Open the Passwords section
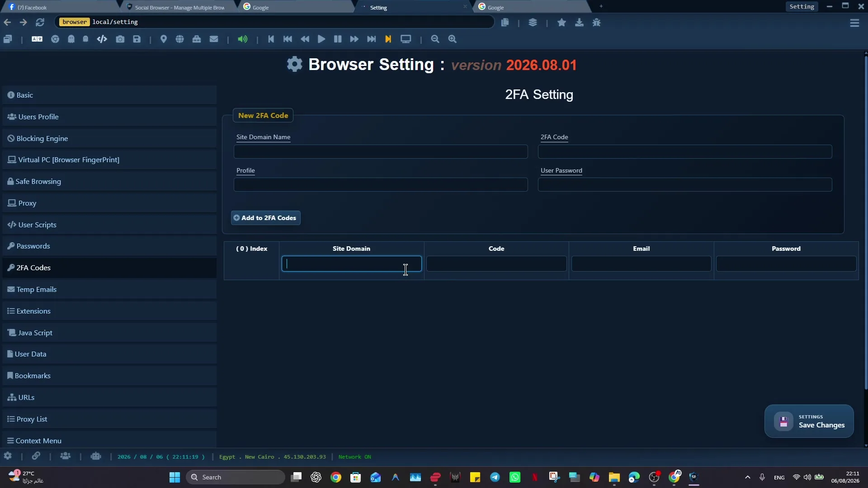 (x=109, y=246)
